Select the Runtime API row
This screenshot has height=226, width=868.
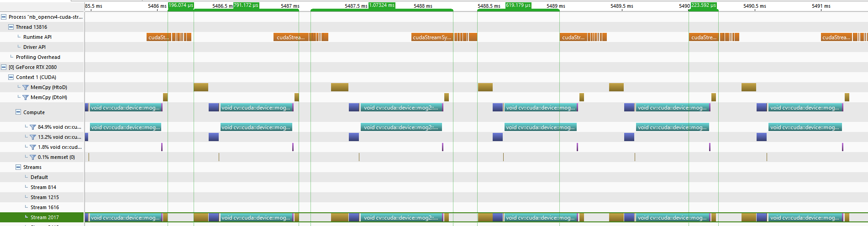pyautogui.click(x=42, y=37)
